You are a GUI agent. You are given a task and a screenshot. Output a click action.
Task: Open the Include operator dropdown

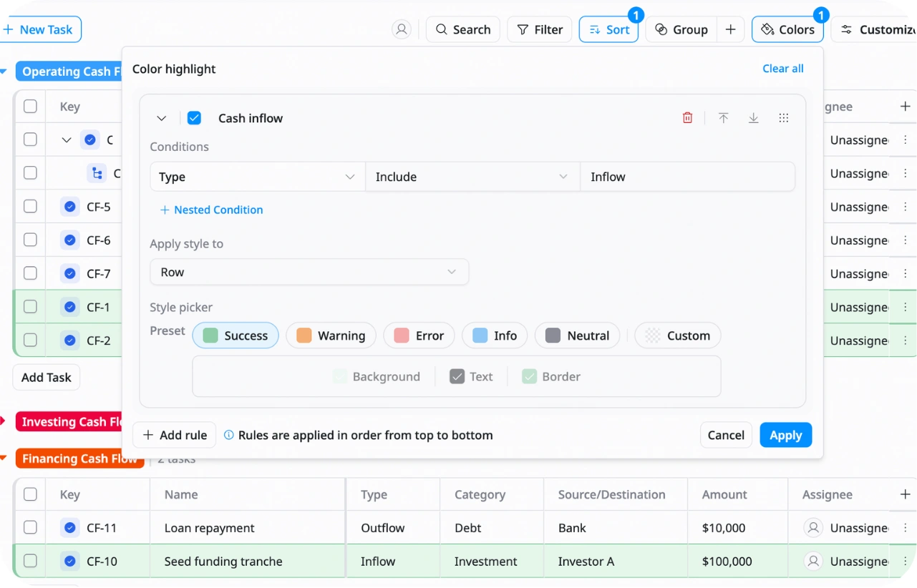pos(472,177)
